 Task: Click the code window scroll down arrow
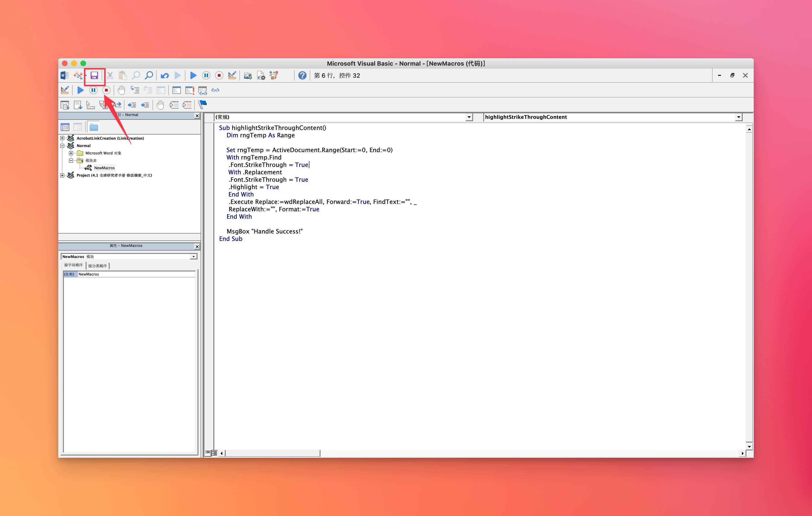[749, 446]
